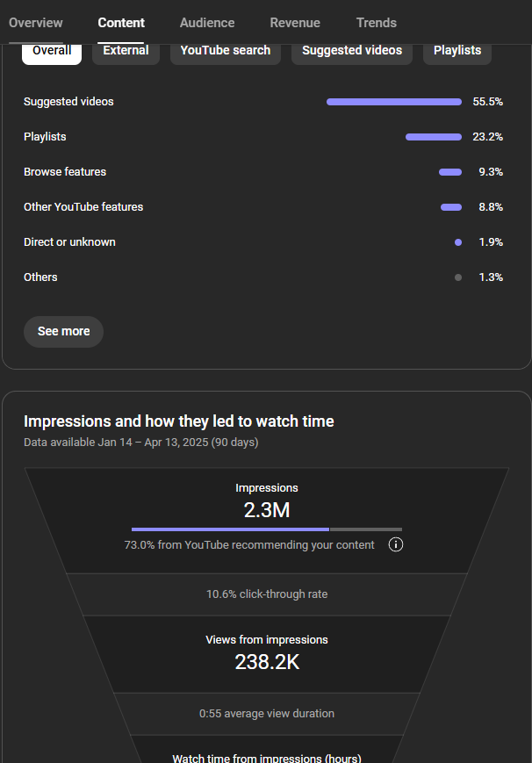Screen dimensions: 532x763
Task: Choose the YouTube search filter chip
Action: click(226, 52)
